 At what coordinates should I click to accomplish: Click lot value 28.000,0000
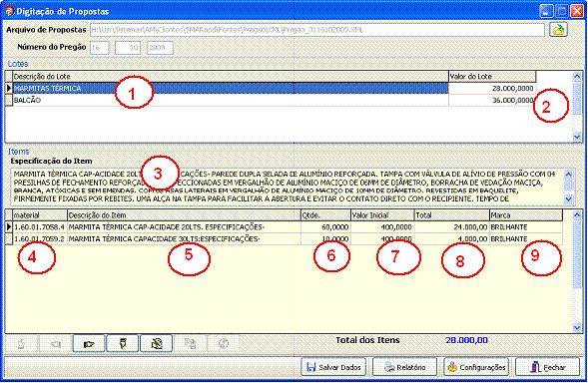pos(492,89)
